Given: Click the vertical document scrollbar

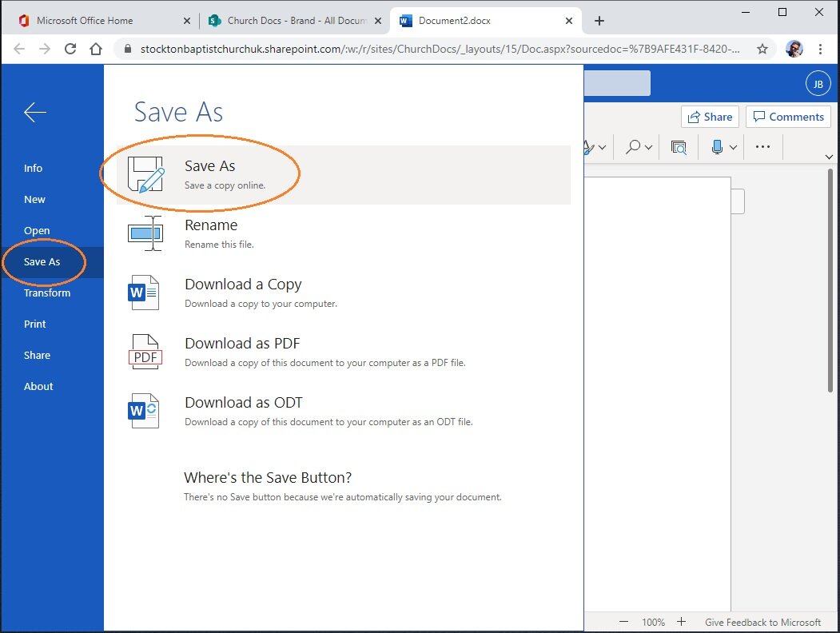Looking at the screenshot, I should (830, 280).
